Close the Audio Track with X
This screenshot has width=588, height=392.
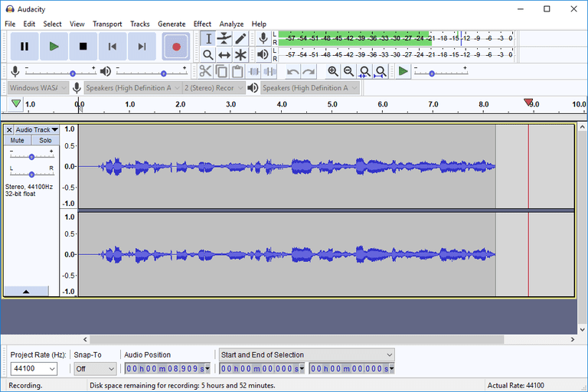pyautogui.click(x=9, y=130)
